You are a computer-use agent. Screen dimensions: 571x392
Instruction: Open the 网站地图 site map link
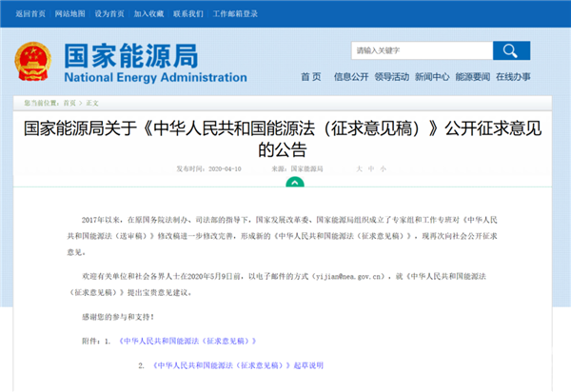[x=71, y=16]
